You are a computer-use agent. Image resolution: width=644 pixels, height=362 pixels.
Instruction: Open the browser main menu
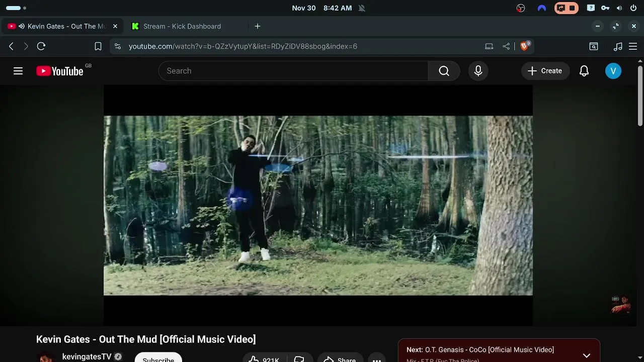pyautogui.click(x=634, y=46)
